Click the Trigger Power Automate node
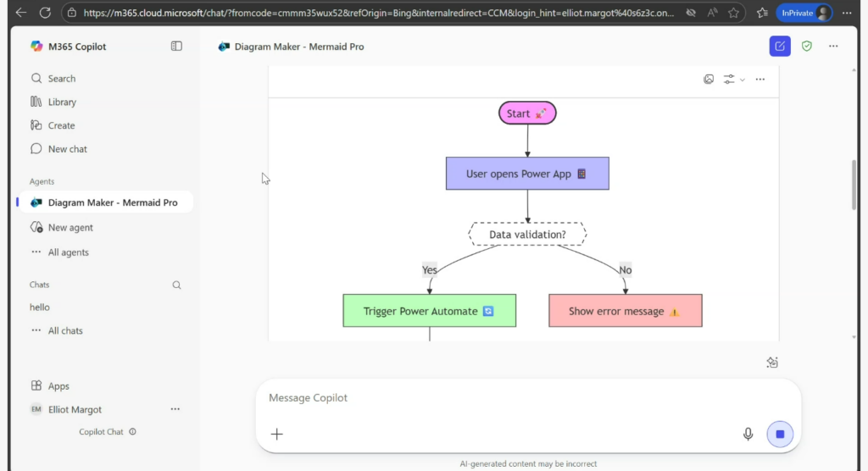The width and height of the screenshot is (868, 471). point(430,311)
